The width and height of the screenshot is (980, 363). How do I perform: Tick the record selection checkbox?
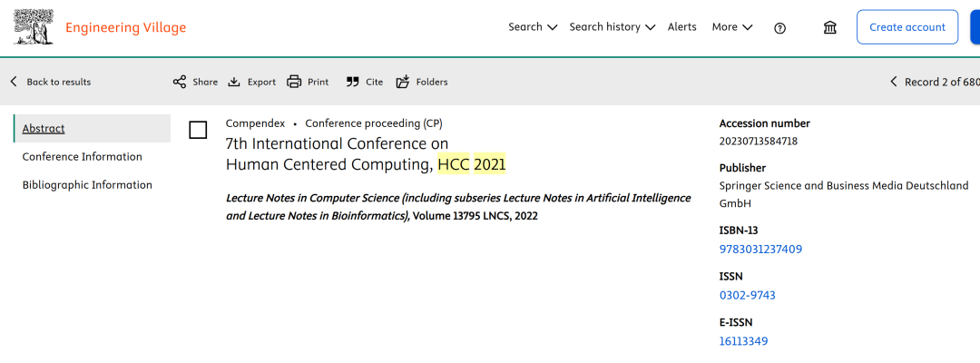tap(198, 130)
